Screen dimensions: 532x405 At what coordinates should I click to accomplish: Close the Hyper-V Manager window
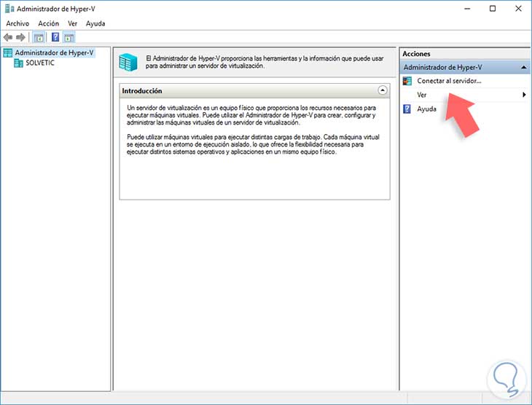[518, 9]
